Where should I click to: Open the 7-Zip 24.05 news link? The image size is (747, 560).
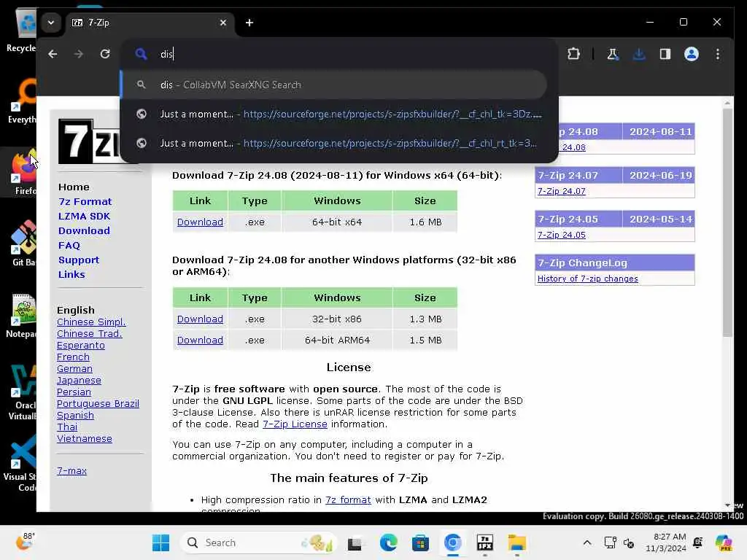point(561,235)
